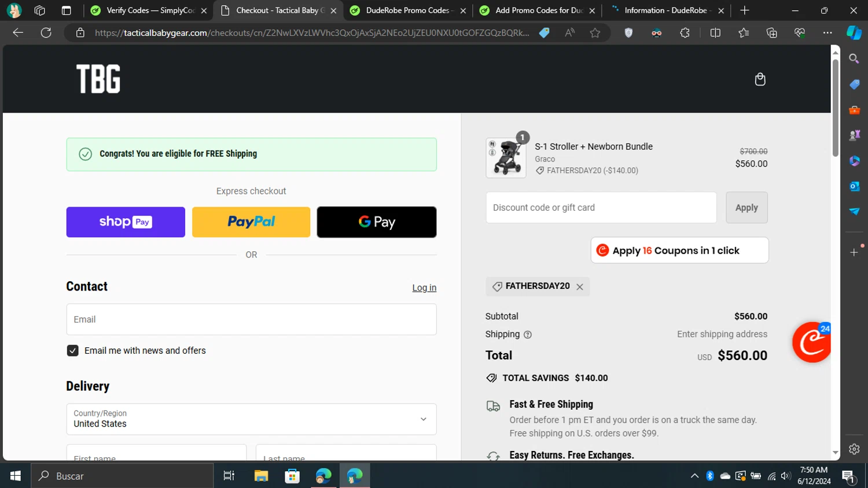Open File Explorer from taskbar
The width and height of the screenshot is (868, 488).
click(261, 476)
